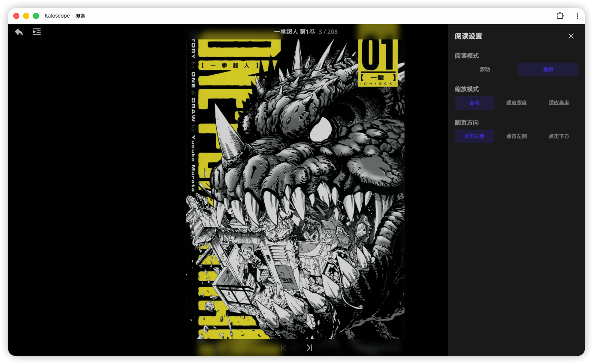This screenshot has height=364, width=593.
Task: Set zoom mode to 适应高度
Action: point(559,103)
